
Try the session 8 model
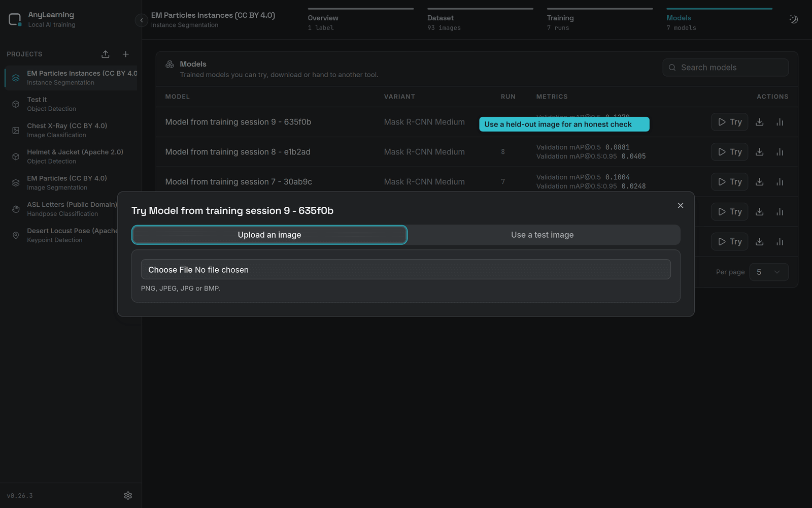[729, 152]
